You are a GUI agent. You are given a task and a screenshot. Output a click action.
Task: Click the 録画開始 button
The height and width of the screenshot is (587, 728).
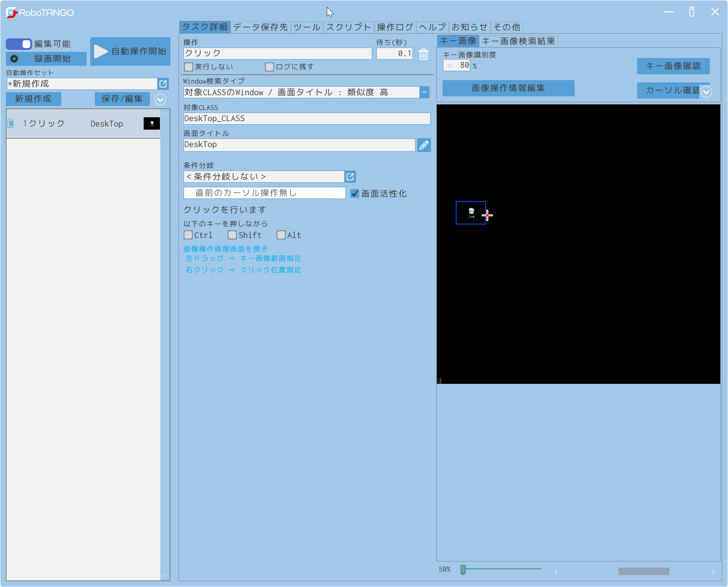coord(46,59)
